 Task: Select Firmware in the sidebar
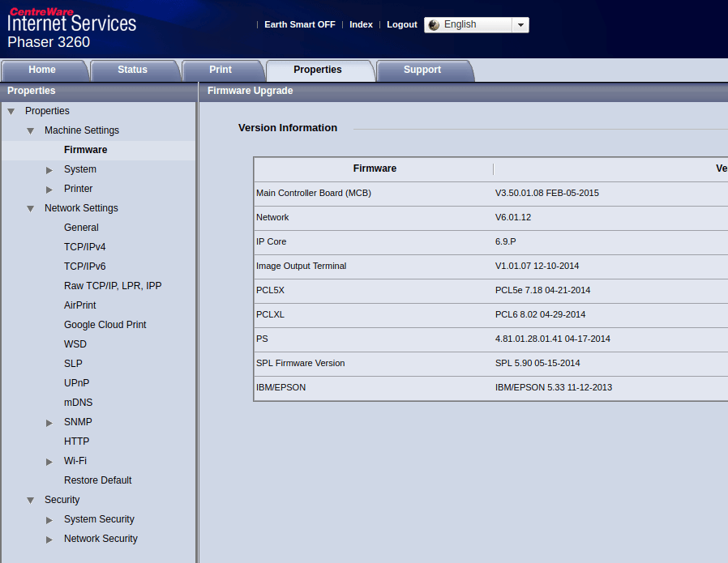[x=85, y=150]
